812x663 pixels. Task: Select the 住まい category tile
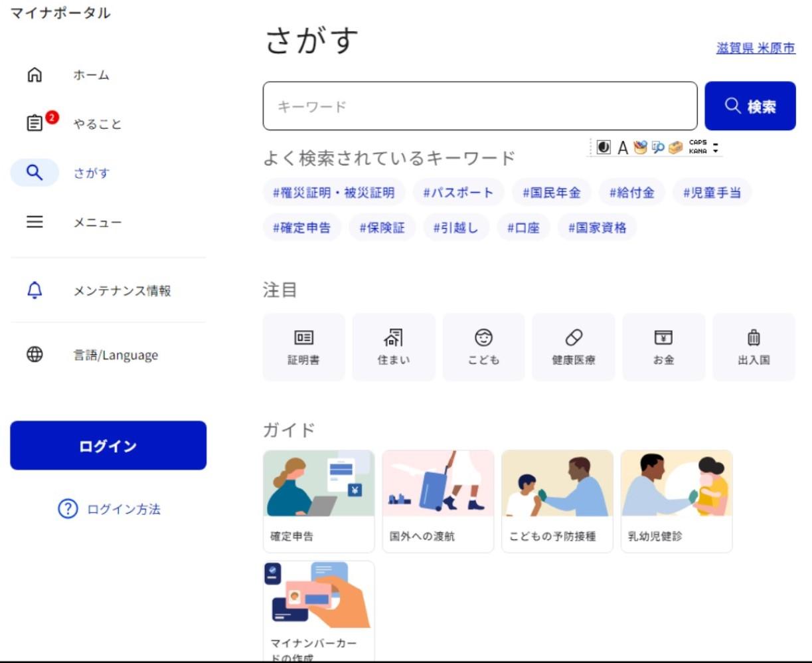pyautogui.click(x=394, y=347)
